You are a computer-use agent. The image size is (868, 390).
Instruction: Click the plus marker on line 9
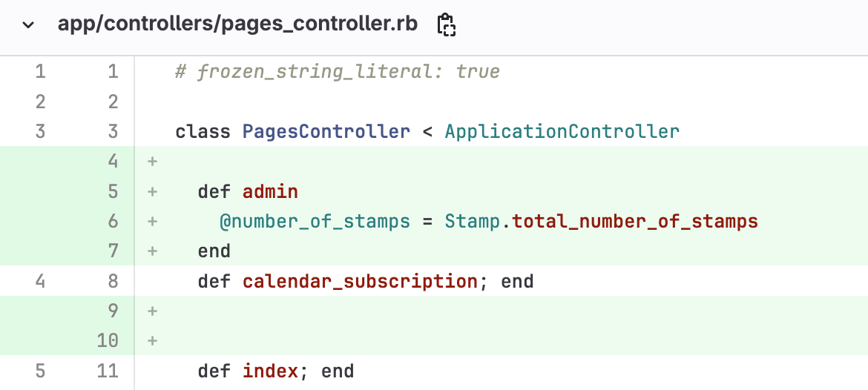[x=153, y=311]
